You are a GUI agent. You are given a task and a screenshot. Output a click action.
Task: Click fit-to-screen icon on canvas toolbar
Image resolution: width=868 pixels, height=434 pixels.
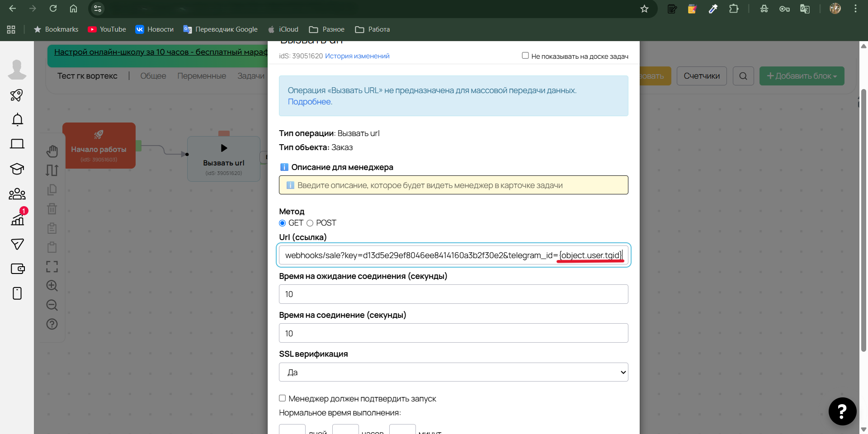(x=52, y=267)
